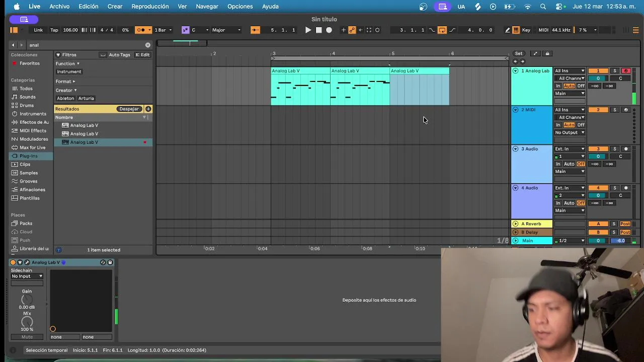Open the Main track 1/2 output dropdown
The width and height of the screenshot is (644, 362).
click(570, 241)
